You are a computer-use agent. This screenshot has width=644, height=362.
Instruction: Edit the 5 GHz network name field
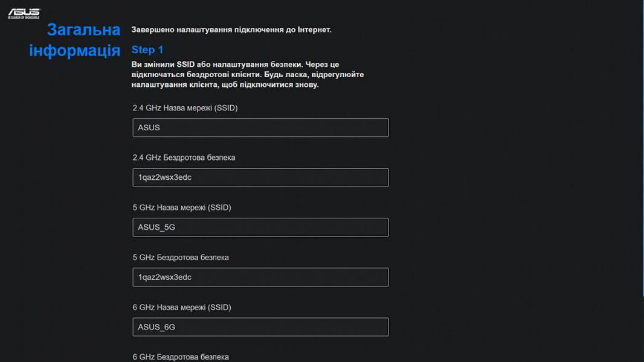coord(260,227)
